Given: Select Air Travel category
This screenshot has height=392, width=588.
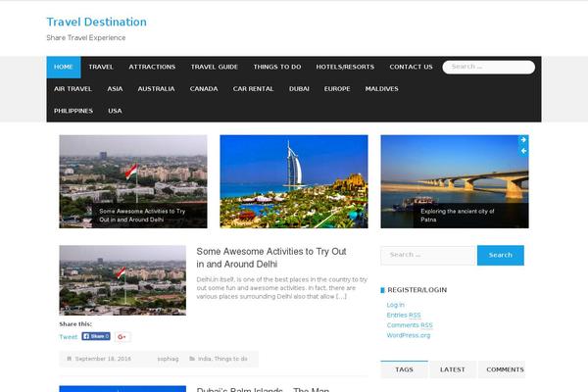Looking at the screenshot, I should click(x=73, y=89).
